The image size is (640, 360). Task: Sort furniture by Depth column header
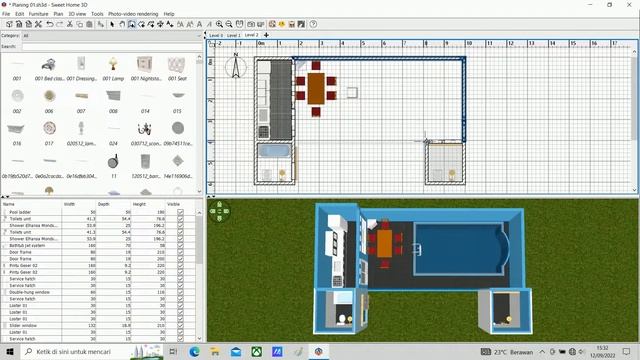point(113,204)
